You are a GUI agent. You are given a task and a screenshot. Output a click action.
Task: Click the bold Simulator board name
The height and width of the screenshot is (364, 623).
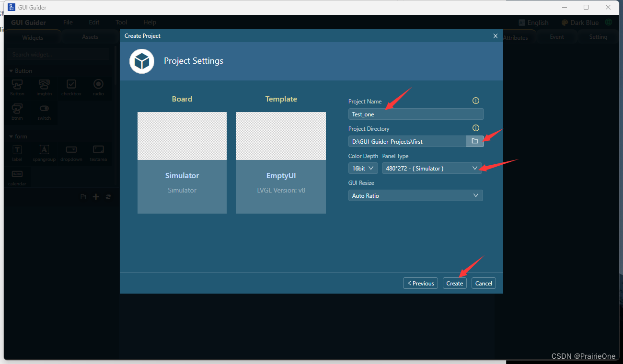coord(182,176)
